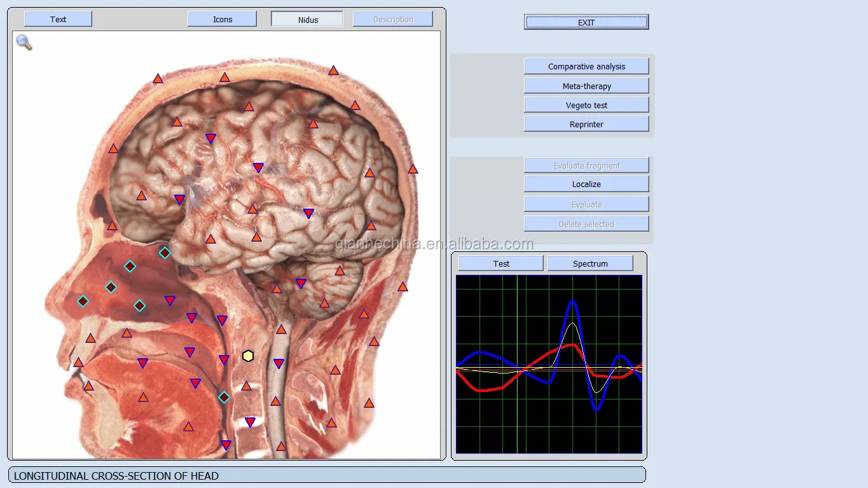The width and height of the screenshot is (868, 488).
Task: Open Comparative analysis
Action: [x=586, y=66]
